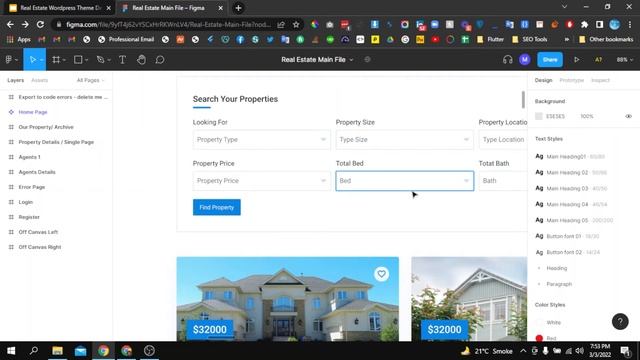Select the Frame tool

(56, 60)
